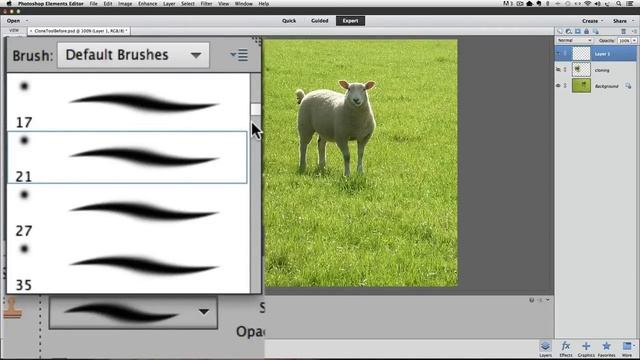Click the lock transparent pixels icon
Image resolution: width=640 pixels, height=360 pixels.
pos(596,31)
